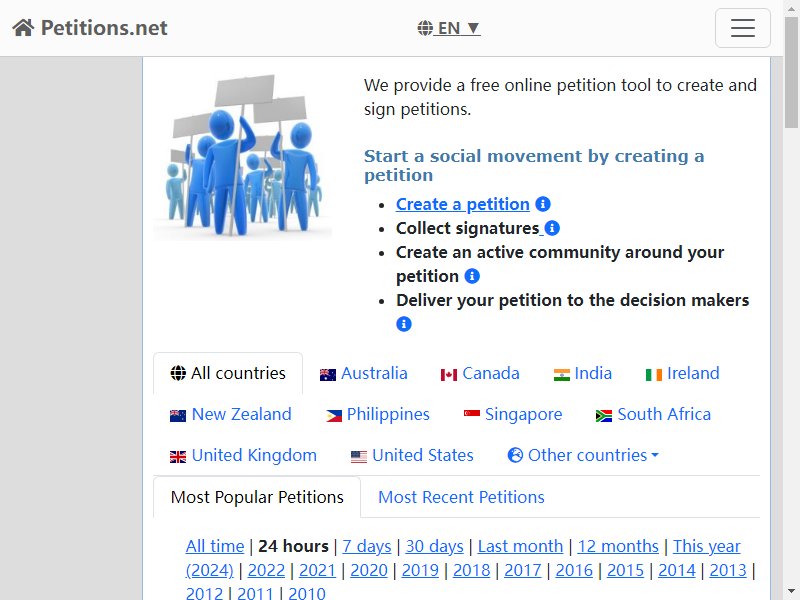Click the Australia flag icon
800x600 pixels.
point(328,375)
